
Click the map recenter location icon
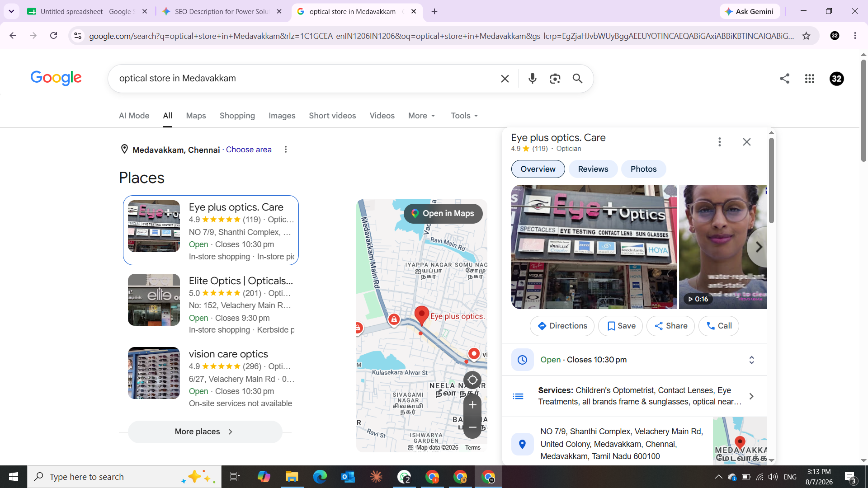[x=472, y=380]
